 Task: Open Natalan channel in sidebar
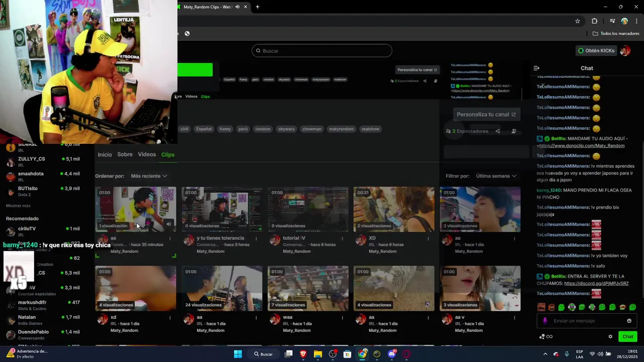43,320
